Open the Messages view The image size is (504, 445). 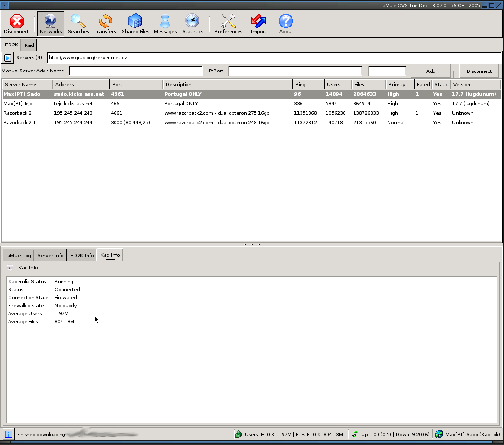pos(165,24)
